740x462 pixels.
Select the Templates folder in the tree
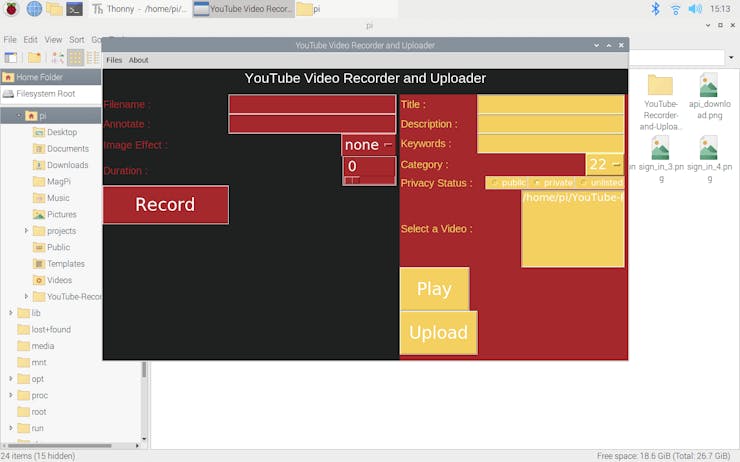pyautogui.click(x=59, y=264)
